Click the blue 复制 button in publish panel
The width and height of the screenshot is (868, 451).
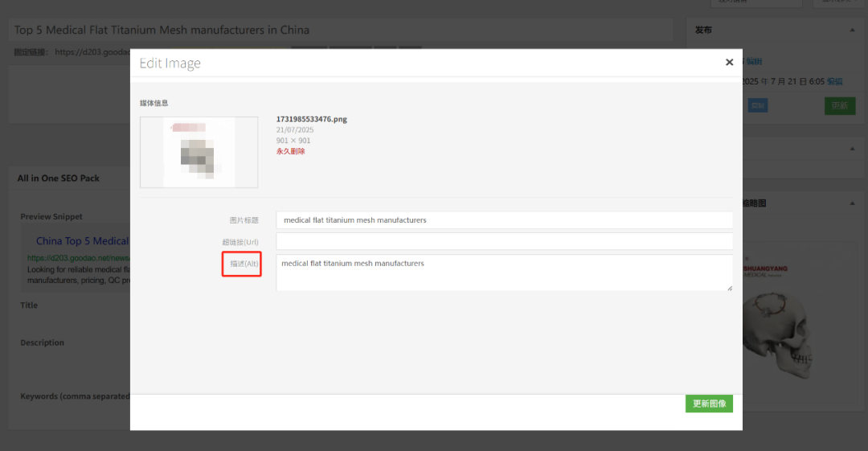click(758, 105)
